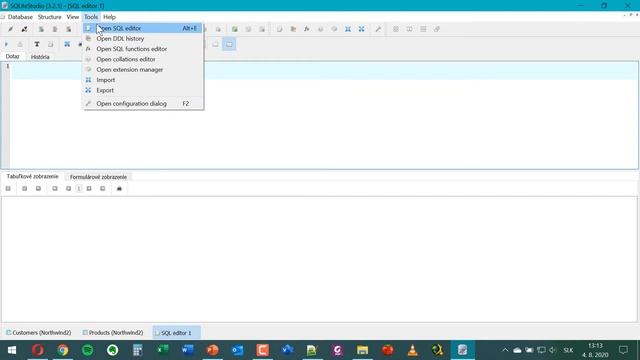Open the Windows notification center
The height and width of the screenshot is (360, 640).
coord(623,350)
